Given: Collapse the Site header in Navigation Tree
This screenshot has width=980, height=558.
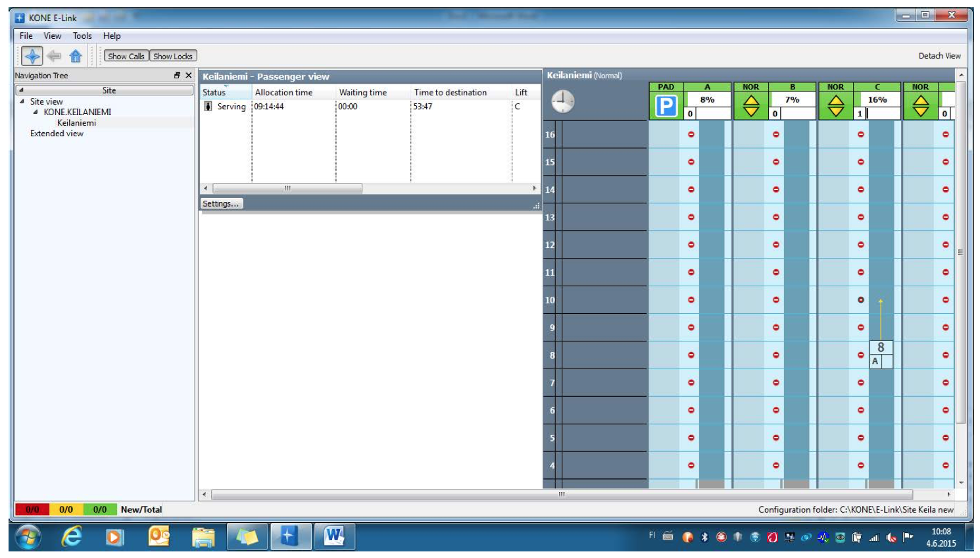Looking at the screenshot, I should (x=21, y=90).
